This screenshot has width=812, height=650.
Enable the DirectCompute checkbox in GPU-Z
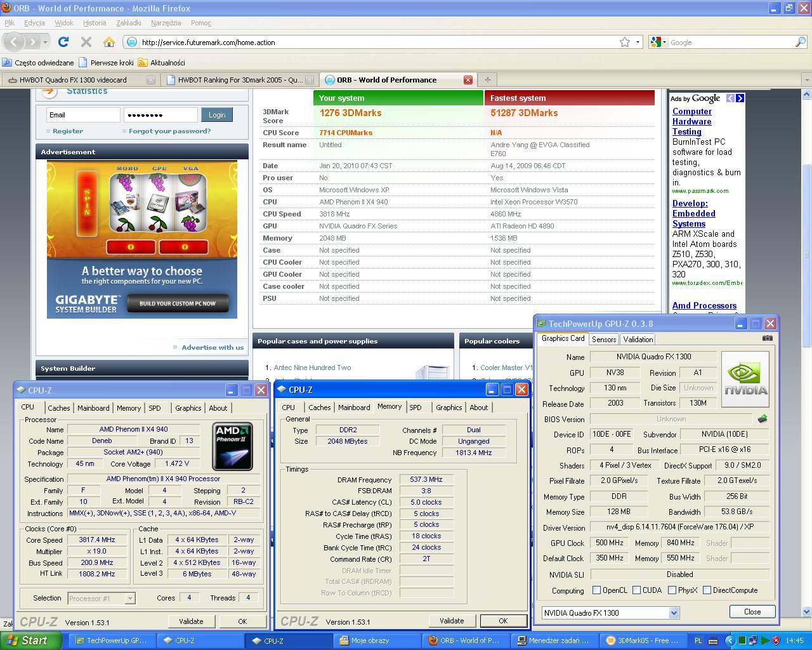pyautogui.click(x=707, y=590)
